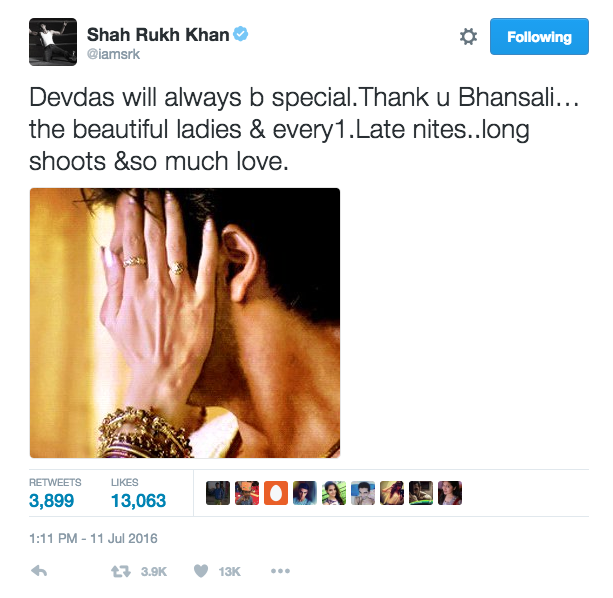Click the 3.9K count beside retweet icon
Viewport: 613px width, 598px height.
(154, 572)
